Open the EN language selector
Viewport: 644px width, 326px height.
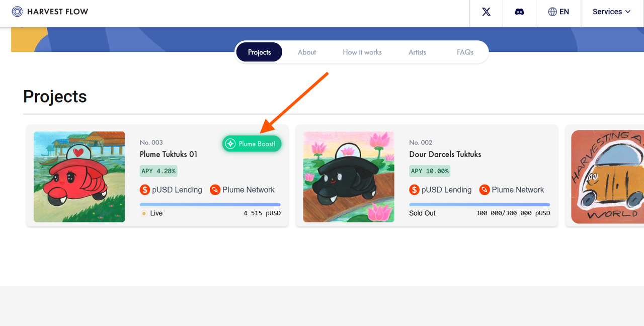tap(558, 12)
